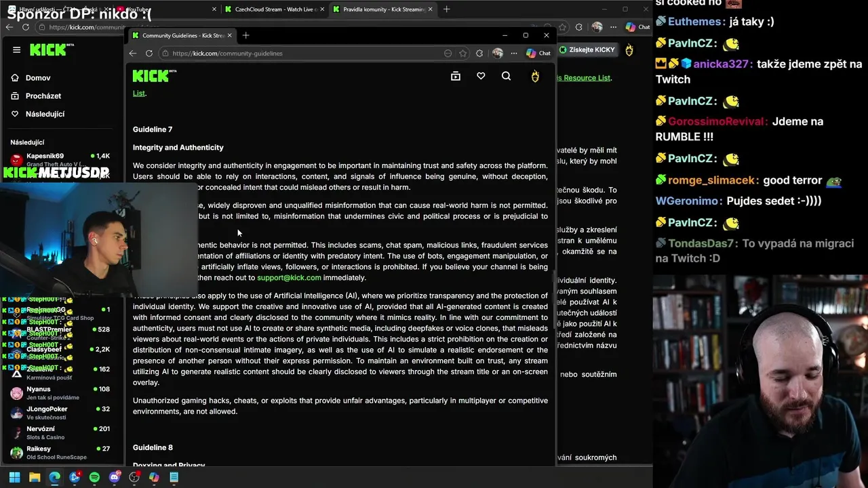Add Community Guidelines page to favorites

pyautogui.click(x=462, y=53)
